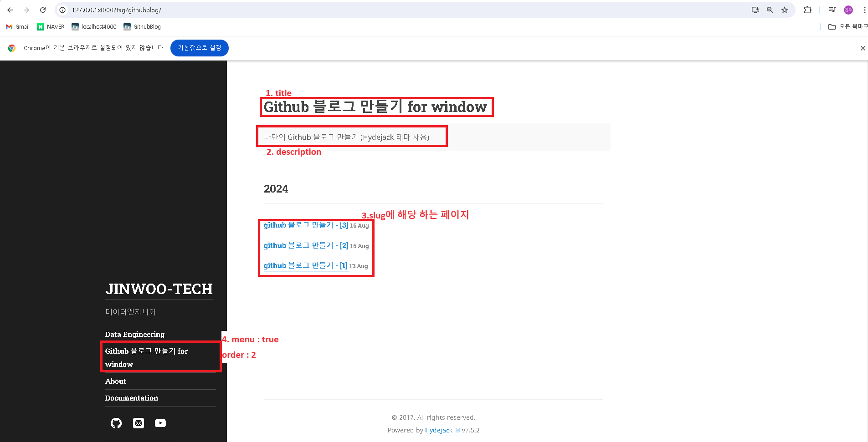Open the browser extensions puzzle icon

(807, 10)
